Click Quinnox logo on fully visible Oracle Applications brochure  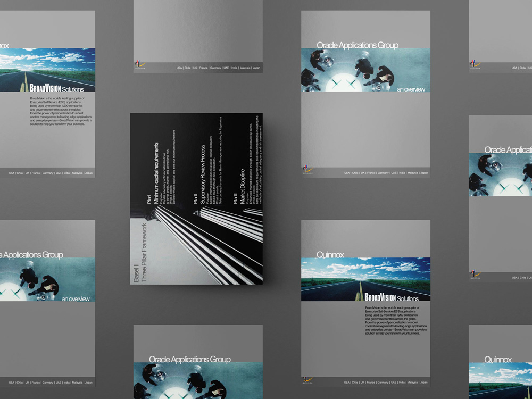click(x=307, y=170)
